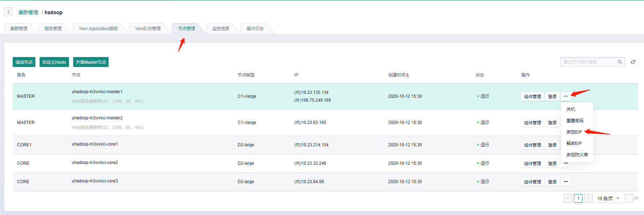Go to next page arrow in pagination
The image size is (644, 215).
pyautogui.click(x=588, y=198)
